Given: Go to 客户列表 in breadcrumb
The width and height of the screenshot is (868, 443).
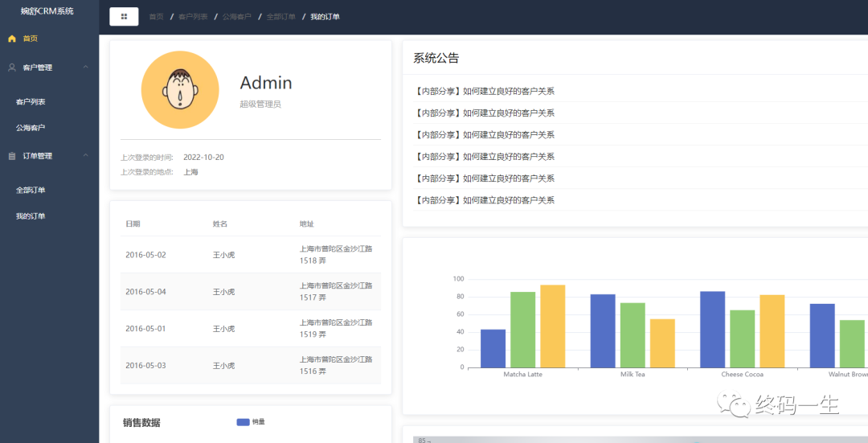Looking at the screenshot, I should 193,17.
